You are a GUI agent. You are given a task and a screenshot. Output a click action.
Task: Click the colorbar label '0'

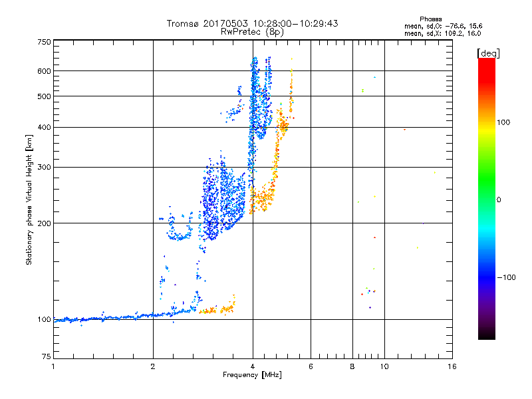499,200
